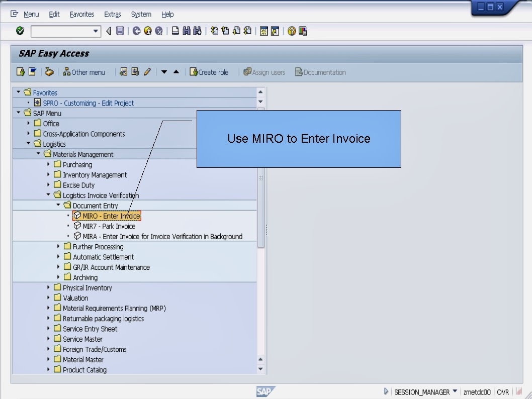Screen dimensions: 532x399
Task: Click the tree scroll down arrow near Product Catalog
Action: tap(260, 369)
